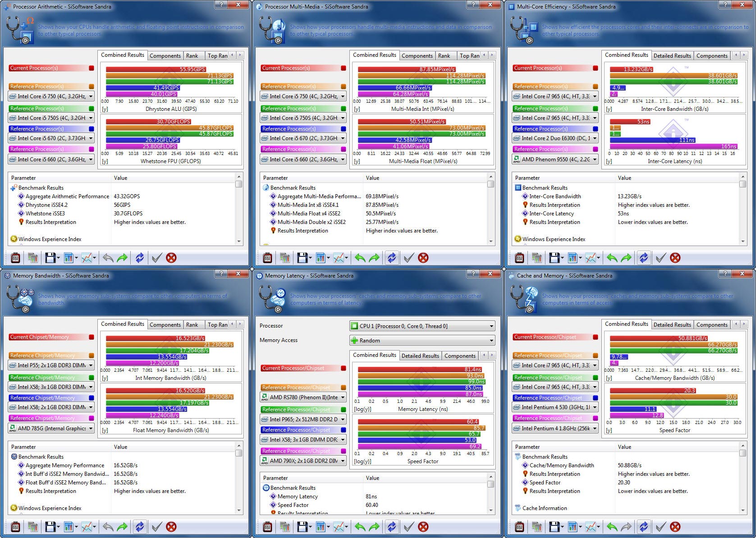Screen dimensions: 756x538
Task: Click the green back arrow in Memory Latency
Action: pyautogui.click(x=360, y=527)
